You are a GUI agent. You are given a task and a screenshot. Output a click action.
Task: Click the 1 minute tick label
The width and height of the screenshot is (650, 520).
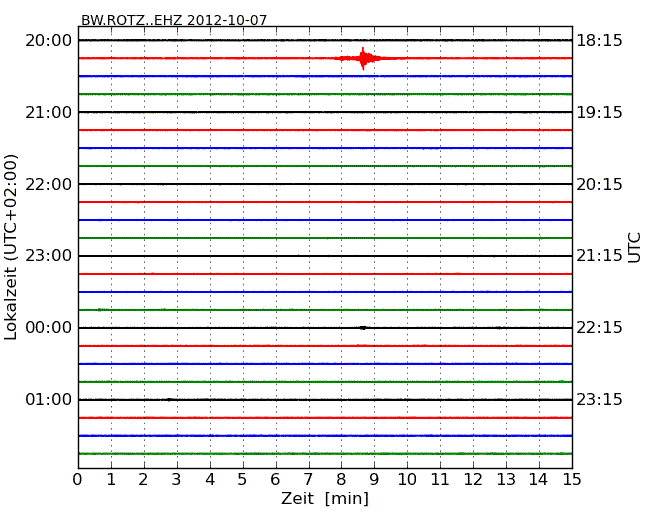coord(111,479)
